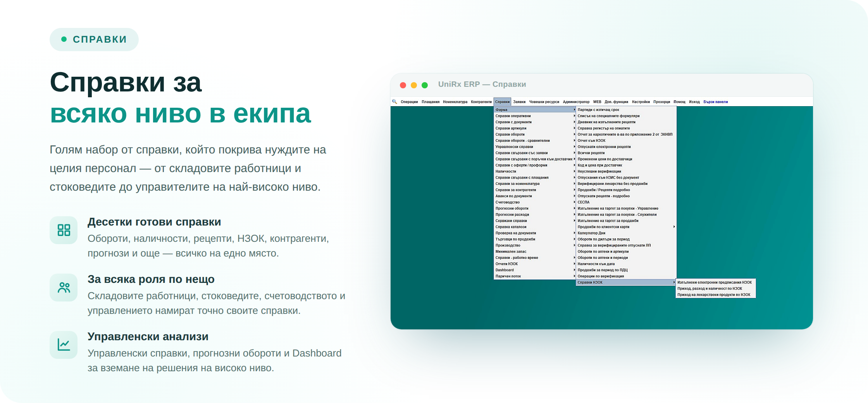Click highlighted Справки НЗОК submenu entry
Image resolution: width=868 pixels, height=403 pixels.
[626, 282]
